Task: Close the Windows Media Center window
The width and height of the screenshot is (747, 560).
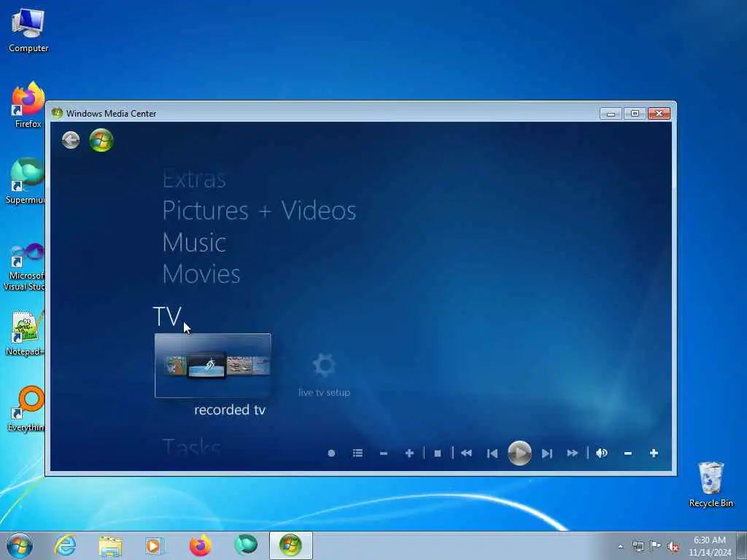Action: coord(659,113)
